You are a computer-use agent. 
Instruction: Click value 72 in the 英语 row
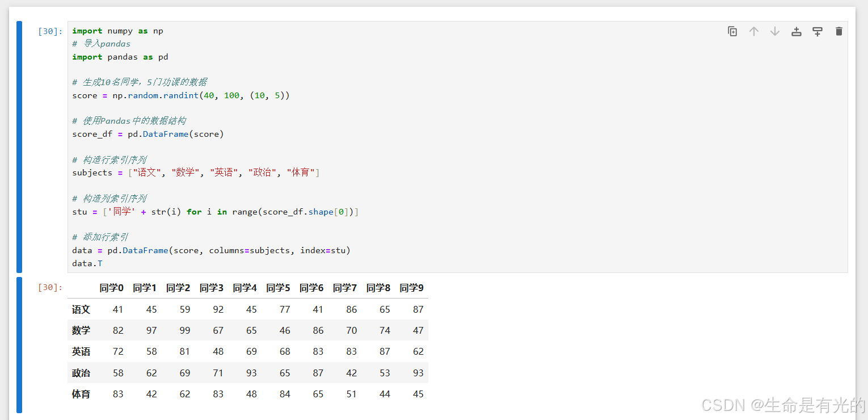pyautogui.click(x=118, y=351)
